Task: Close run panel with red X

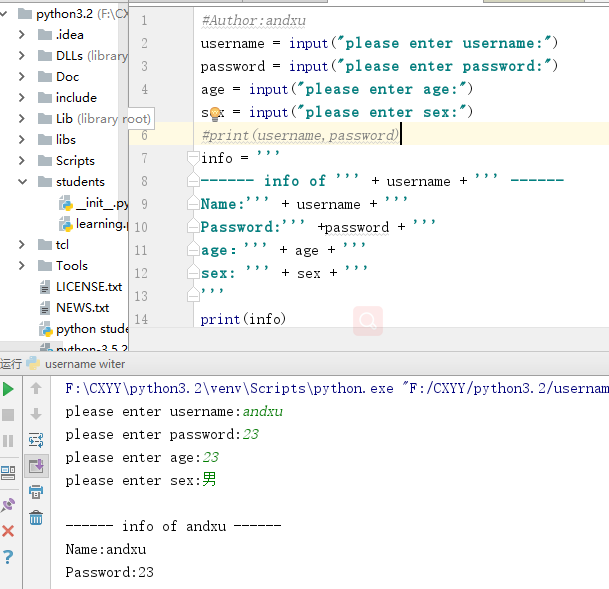Action: (x=8, y=531)
